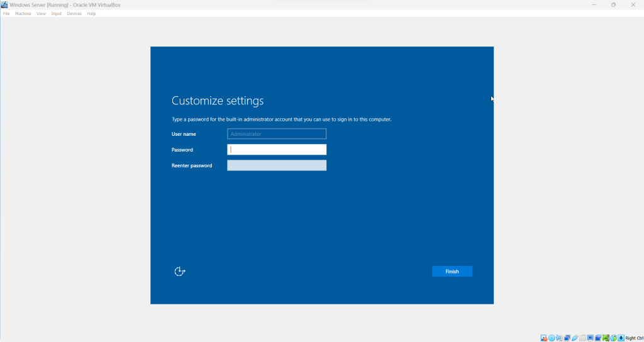Open the shared folders status icon
Screen dimensions: 644x342
(x=582, y=338)
